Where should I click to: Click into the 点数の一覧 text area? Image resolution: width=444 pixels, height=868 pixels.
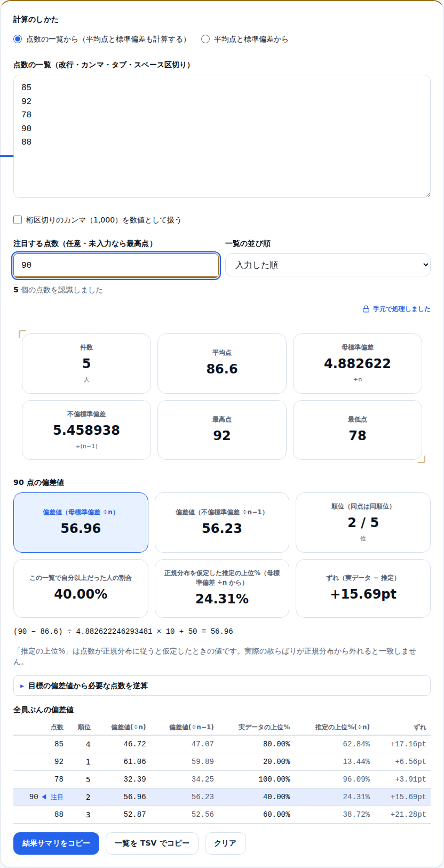tap(222, 137)
